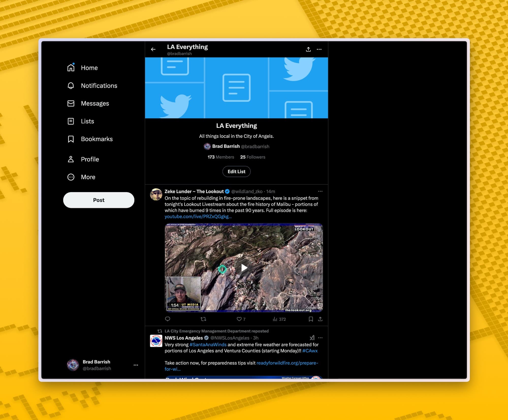
Task: Share the LA Everything list
Action: click(308, 49)
